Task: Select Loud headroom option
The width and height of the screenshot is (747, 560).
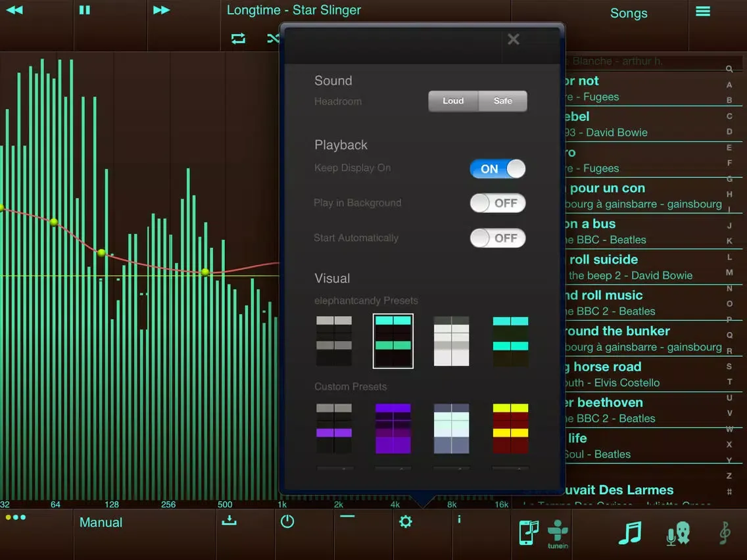Action: (453, 101)
